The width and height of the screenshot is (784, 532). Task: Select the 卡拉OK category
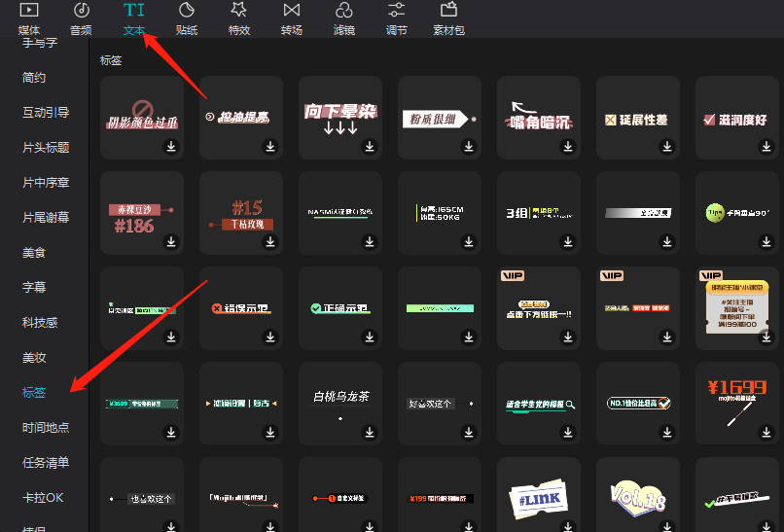tap(43, 498)
